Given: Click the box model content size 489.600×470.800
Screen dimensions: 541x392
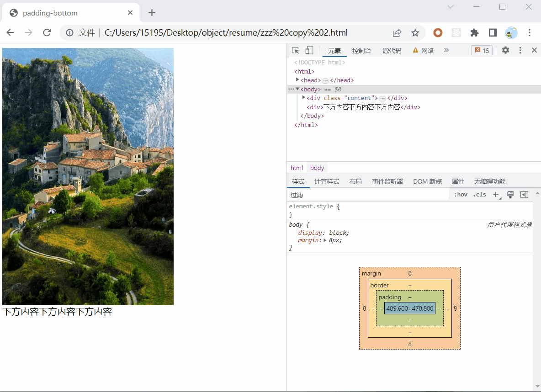Looking at the screenshot, I should click(410, 308).
